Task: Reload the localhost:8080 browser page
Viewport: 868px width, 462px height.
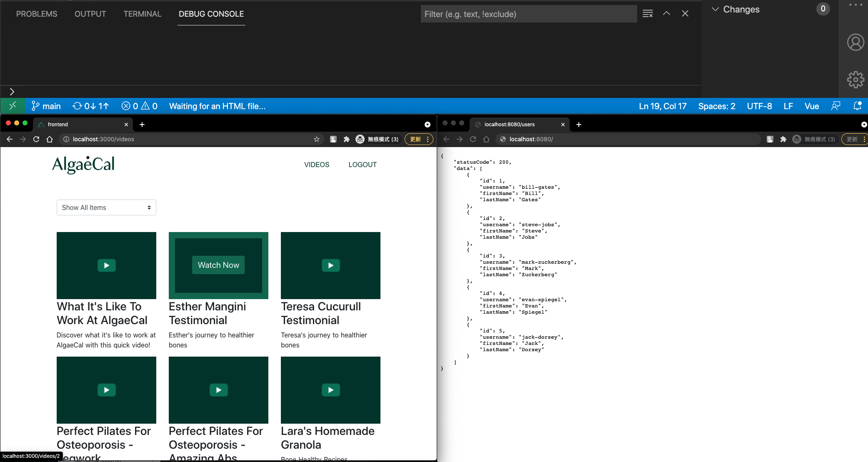Action: (x=473, y=139)
